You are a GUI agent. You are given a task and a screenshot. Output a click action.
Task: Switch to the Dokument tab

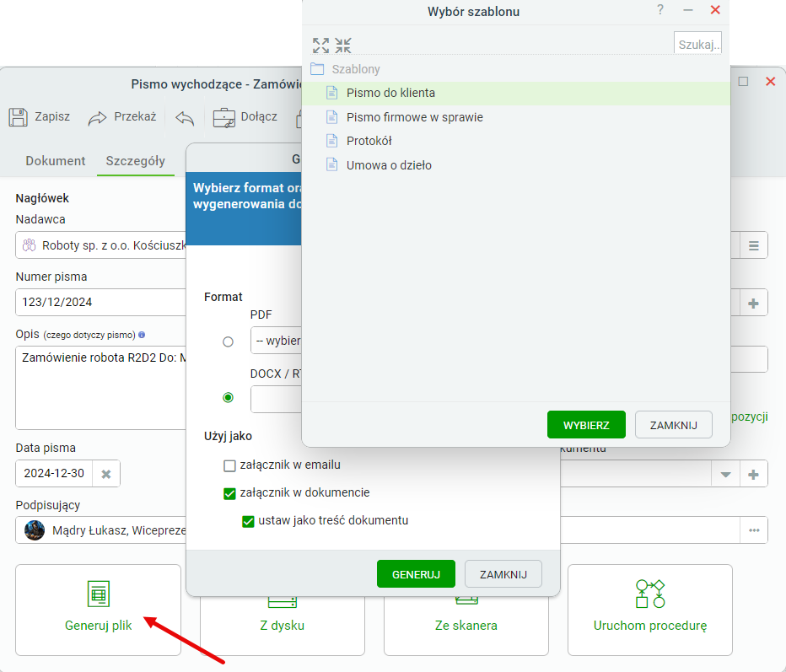click(56, 161)
